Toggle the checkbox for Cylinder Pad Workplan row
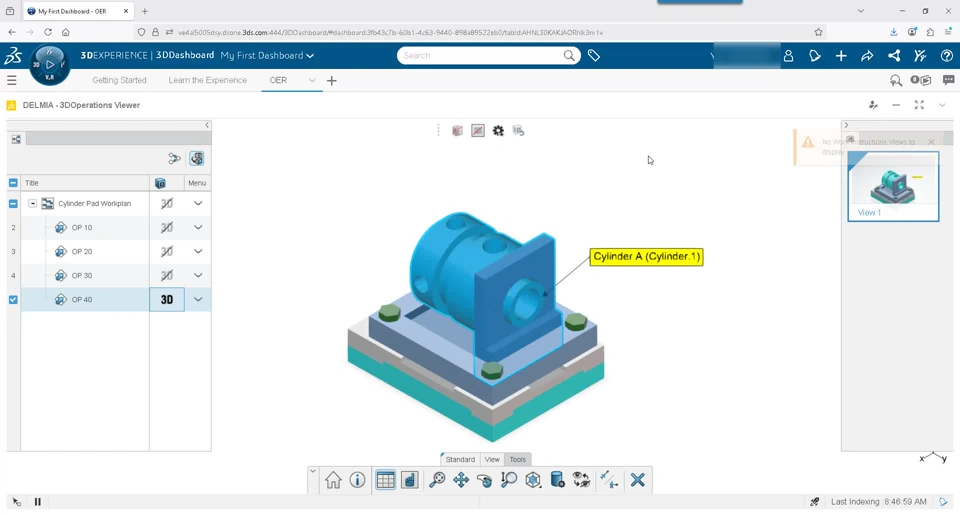960x516 pixels. pyautogui.click(x=13, y=203)
